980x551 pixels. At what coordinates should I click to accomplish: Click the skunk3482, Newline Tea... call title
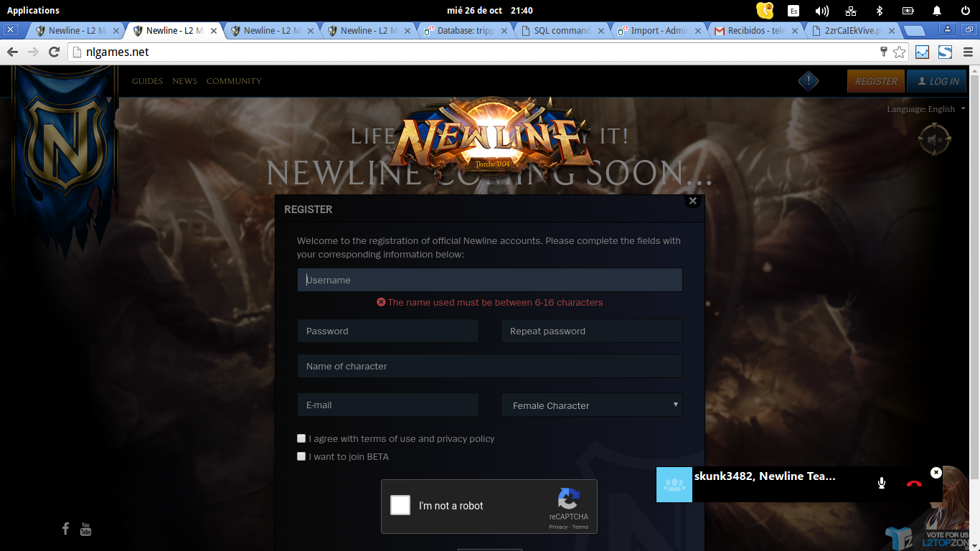[765, 476]
